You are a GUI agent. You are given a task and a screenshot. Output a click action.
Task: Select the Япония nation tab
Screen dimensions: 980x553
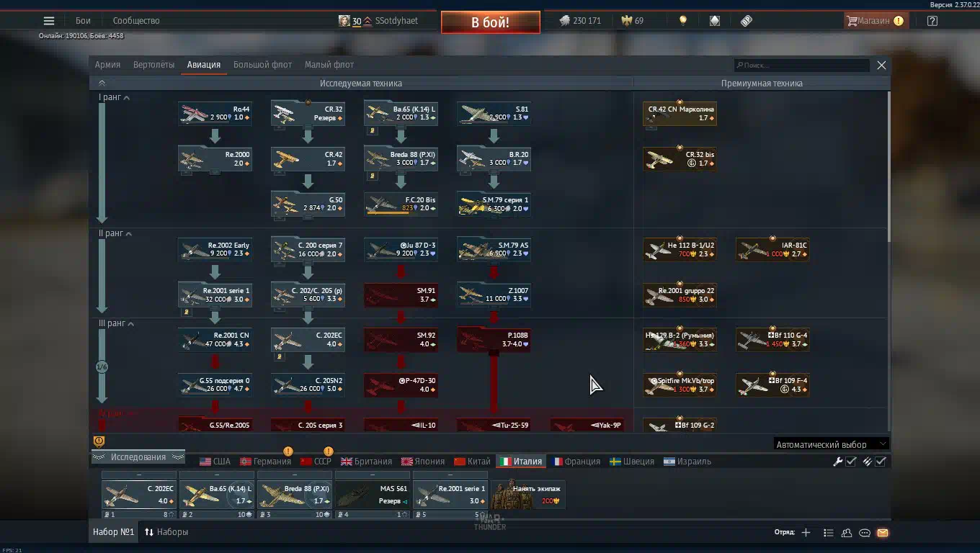point(423,462)
